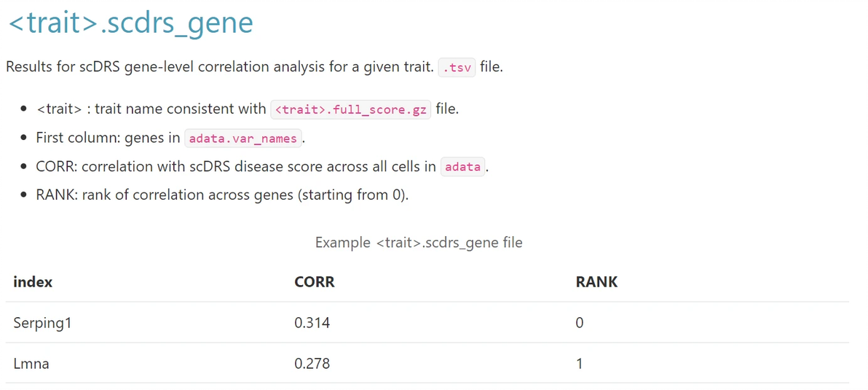The height and width of the screenshot is (390, 868).
Task: Click the .tsv inline code label
Action: [x=457, y=68]
